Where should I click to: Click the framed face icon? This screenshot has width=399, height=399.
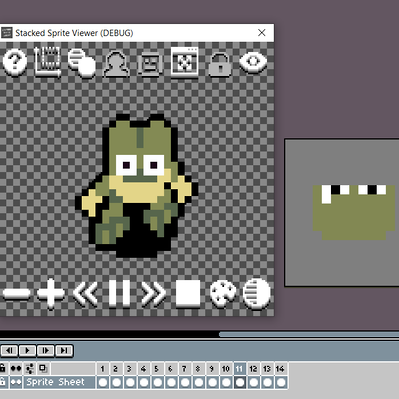pos(150,64)
